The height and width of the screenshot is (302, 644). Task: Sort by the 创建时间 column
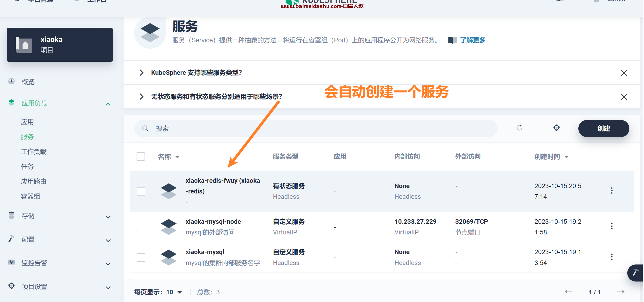[x=551, y=157]
